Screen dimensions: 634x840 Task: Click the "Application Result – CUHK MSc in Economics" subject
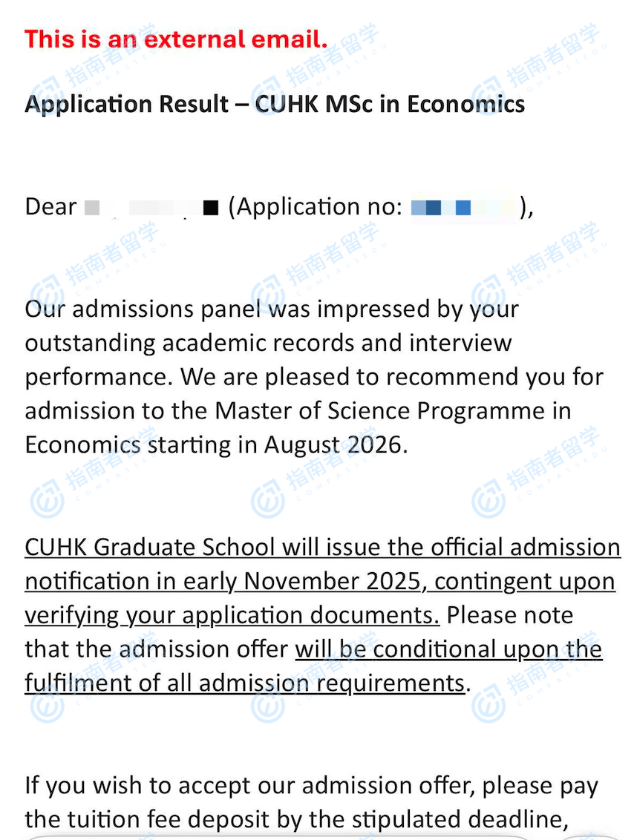275,104
